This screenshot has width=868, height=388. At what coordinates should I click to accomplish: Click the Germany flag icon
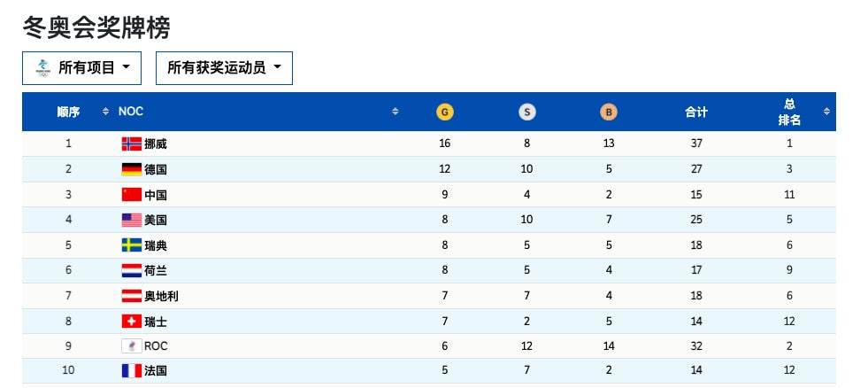pos(131,169)
